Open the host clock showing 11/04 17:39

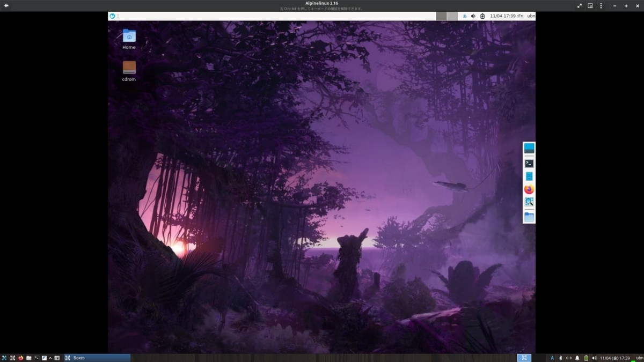(x=615, y=358)
